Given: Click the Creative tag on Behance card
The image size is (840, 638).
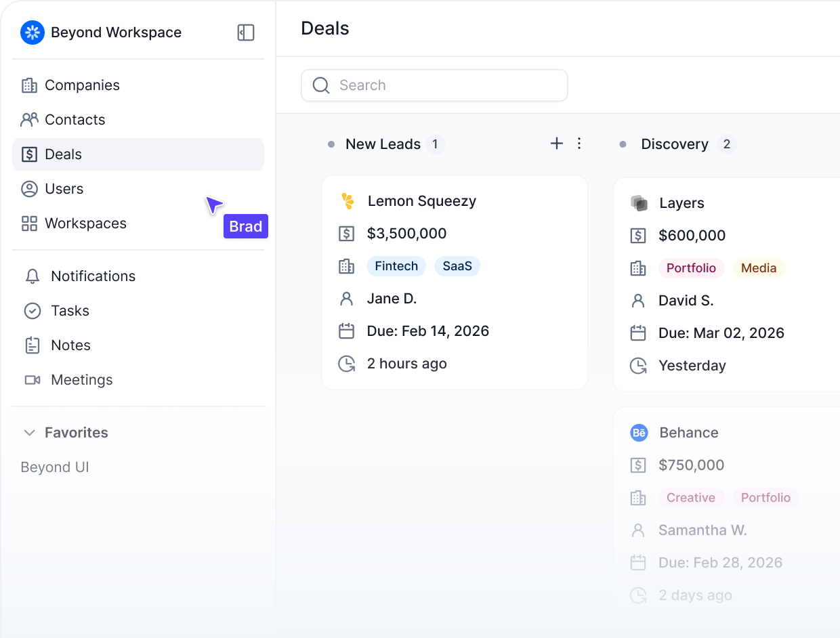Looking at the screenshot, I should point(691,498).
